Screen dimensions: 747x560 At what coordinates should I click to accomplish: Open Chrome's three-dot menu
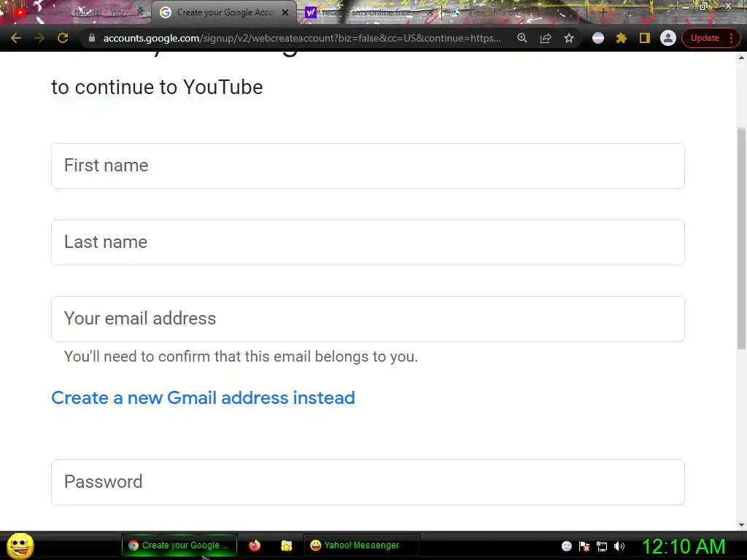pyautogui.click(x=731, y=38)
